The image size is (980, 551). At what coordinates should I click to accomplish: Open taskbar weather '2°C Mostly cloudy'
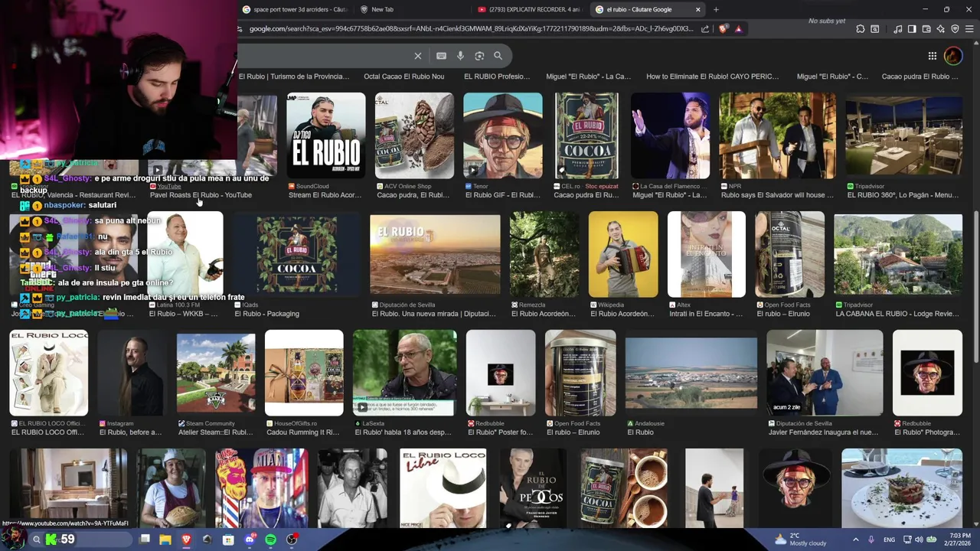click(801, 540)
